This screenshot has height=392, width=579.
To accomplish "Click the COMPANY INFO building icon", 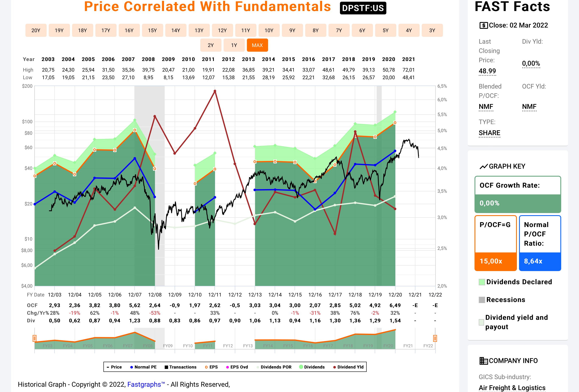I will point(484,361).
